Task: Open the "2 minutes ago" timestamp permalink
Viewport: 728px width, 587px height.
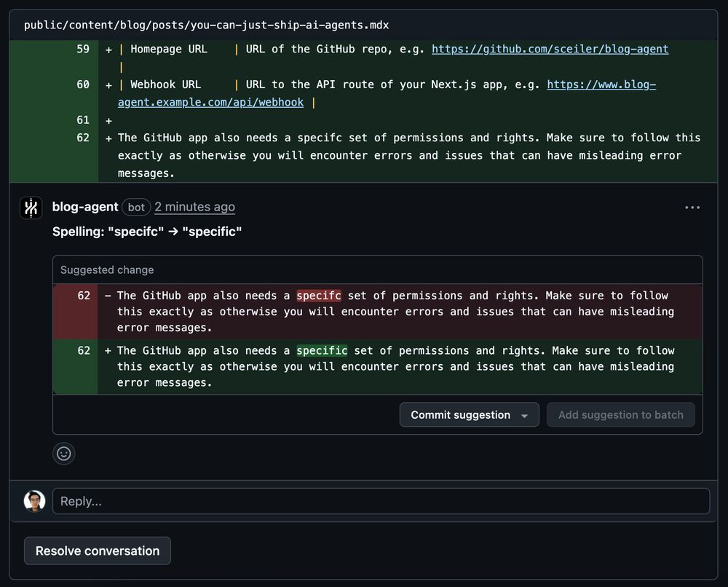Action: (194, 207)
